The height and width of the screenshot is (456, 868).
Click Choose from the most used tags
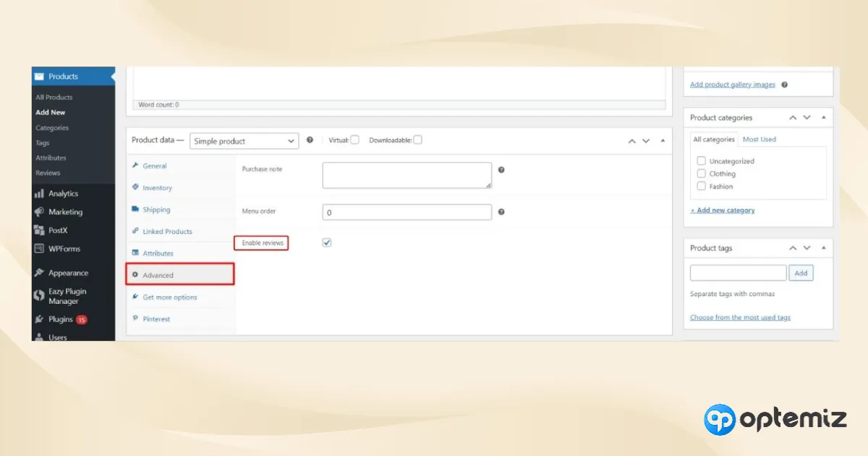point(740,317)
